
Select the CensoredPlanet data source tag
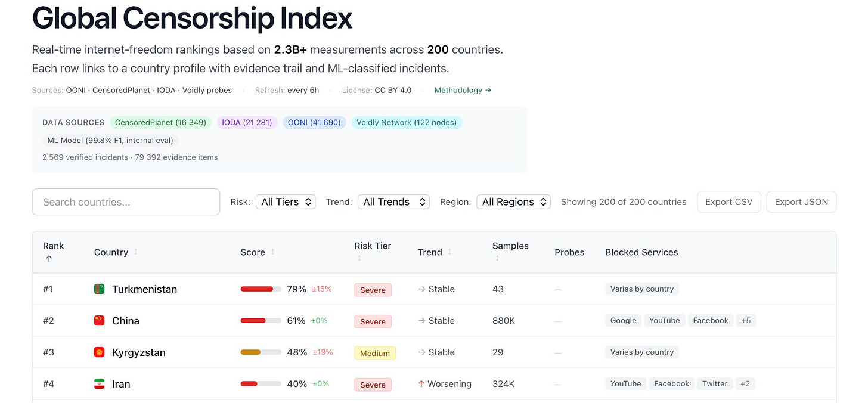coord(160,123)
